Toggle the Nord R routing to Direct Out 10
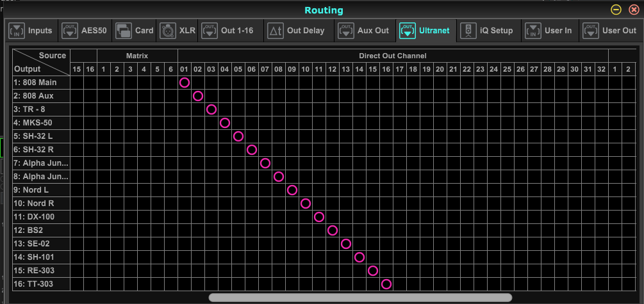The image size is (644, 304). point(306,204)
